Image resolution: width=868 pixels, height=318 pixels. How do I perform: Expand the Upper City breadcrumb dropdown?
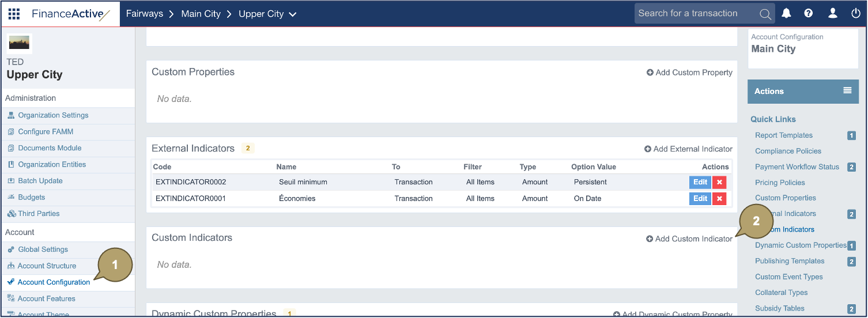point(293,14)
